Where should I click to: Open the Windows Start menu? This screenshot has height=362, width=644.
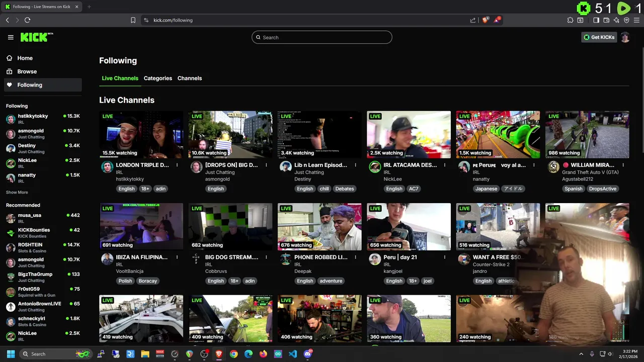click(x=11, y=354)
